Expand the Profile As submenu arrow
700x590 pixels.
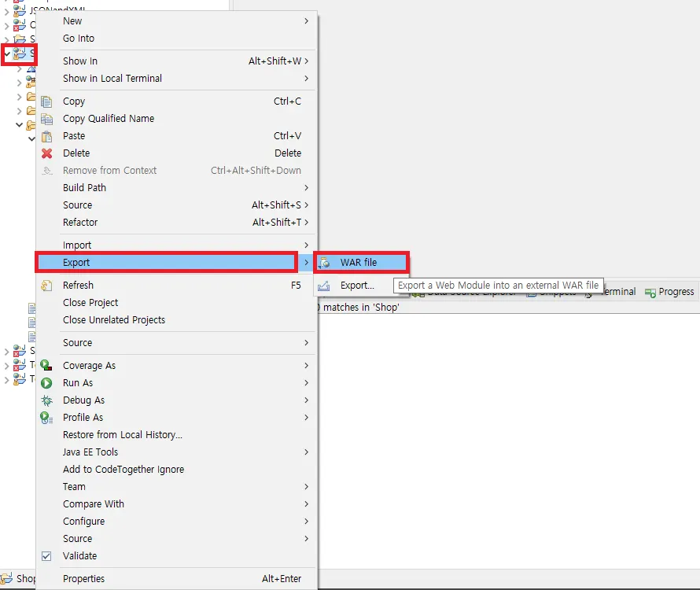[x=306, y=418]
